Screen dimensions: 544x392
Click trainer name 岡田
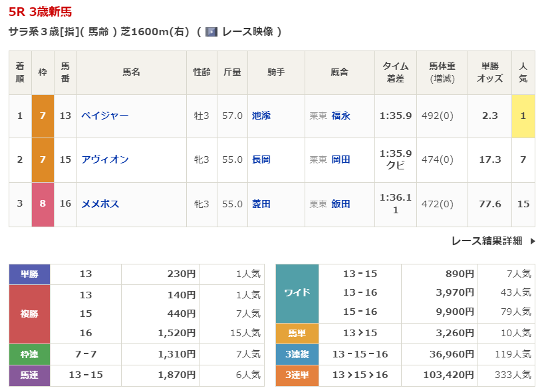[x=340, y=159]
